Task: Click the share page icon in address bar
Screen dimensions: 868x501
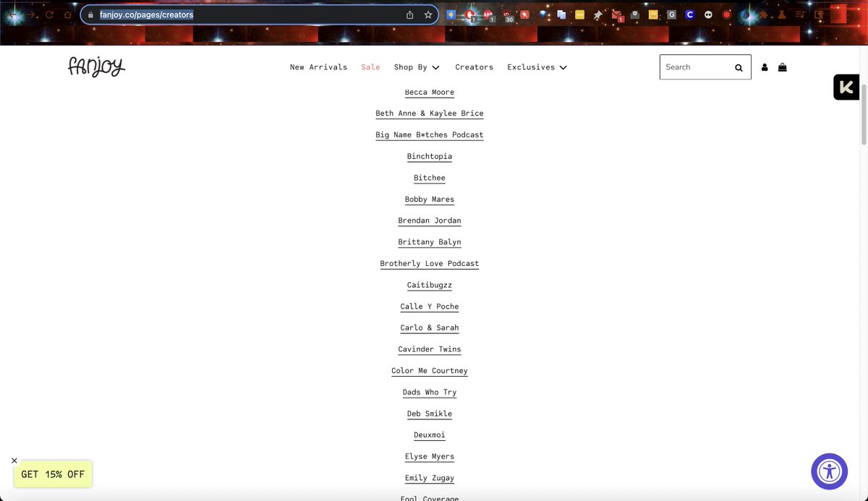Action: click(410, 14)
